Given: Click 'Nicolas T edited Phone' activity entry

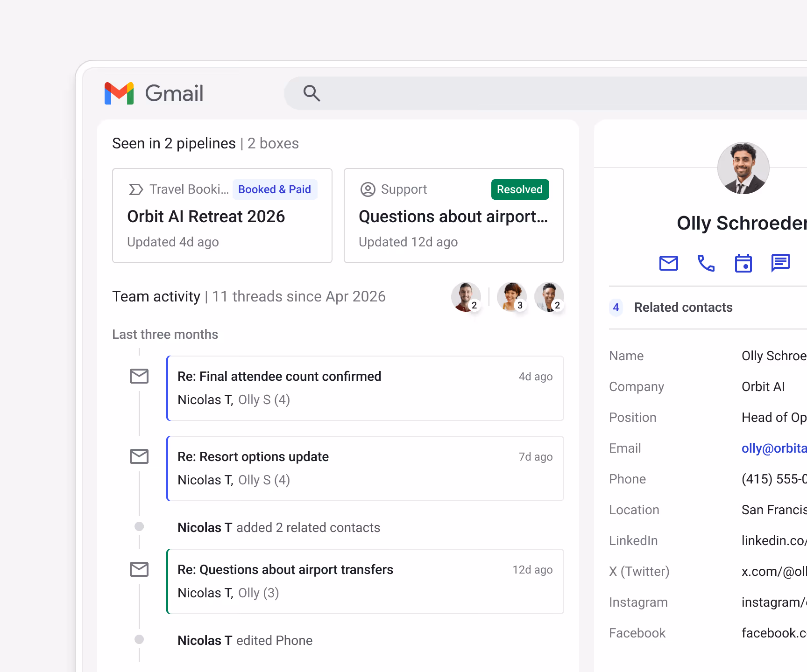Looking at the screenshot, I should pyautogui.click(x=245, y=641).
